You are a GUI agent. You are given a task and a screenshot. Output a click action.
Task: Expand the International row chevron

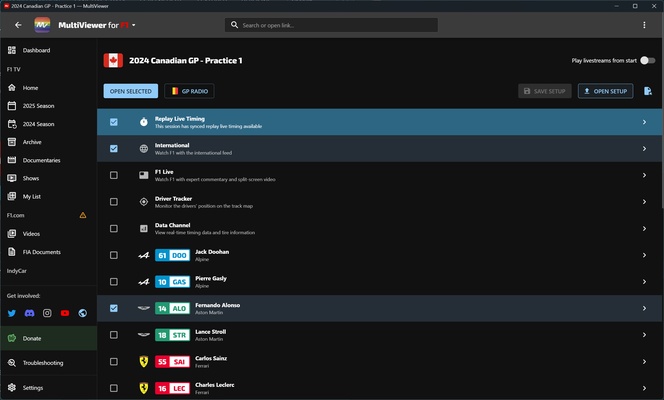644,149
